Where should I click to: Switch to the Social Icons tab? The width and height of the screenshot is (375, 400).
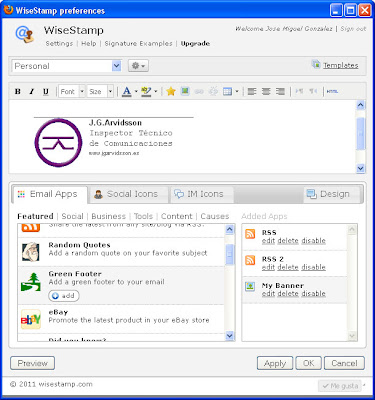128,194
